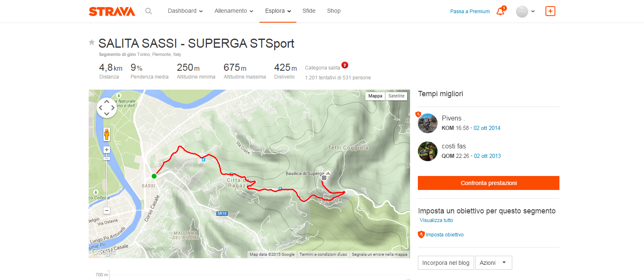Click the Strava logo
644x280 pixels.
[112, 11]
